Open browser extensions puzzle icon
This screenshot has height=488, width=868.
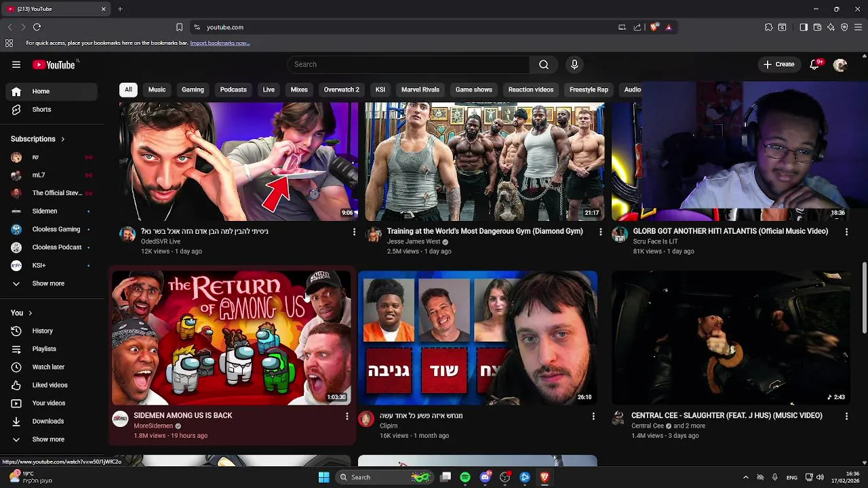tap(768, 27)
